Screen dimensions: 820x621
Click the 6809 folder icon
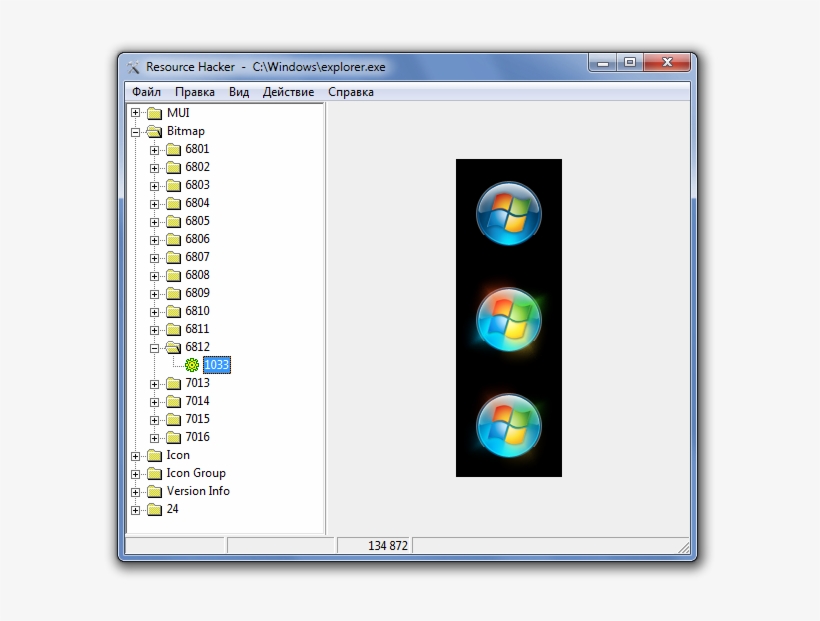173,293
